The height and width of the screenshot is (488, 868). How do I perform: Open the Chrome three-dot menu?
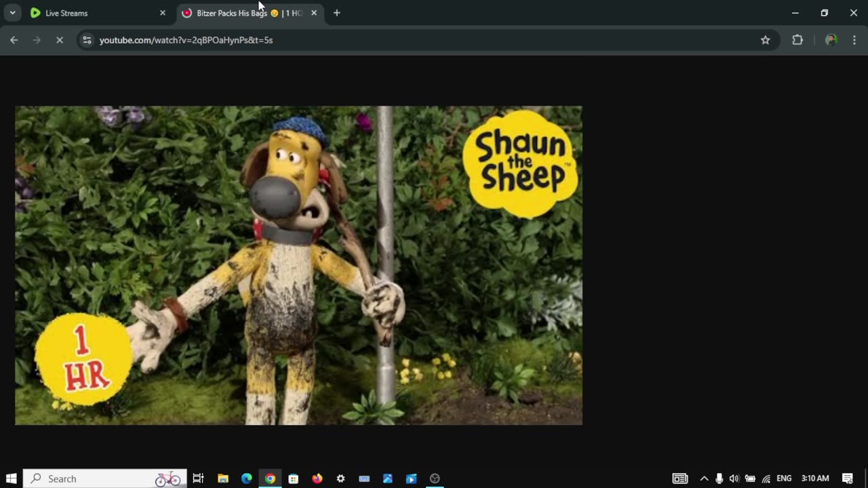point(854,40)
